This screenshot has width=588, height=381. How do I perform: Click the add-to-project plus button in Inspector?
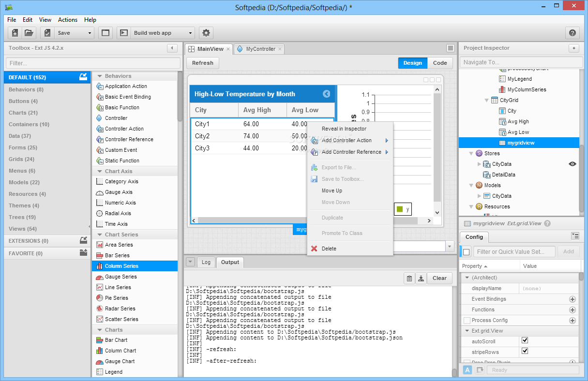tap(573, 48)
